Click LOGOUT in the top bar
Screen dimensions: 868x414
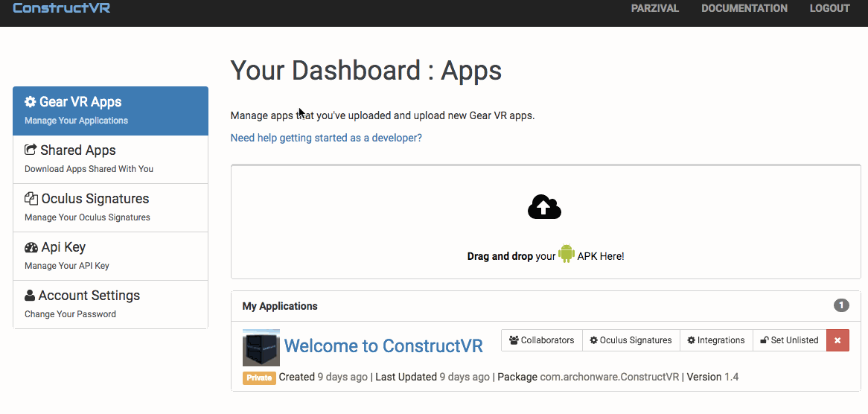829,8
